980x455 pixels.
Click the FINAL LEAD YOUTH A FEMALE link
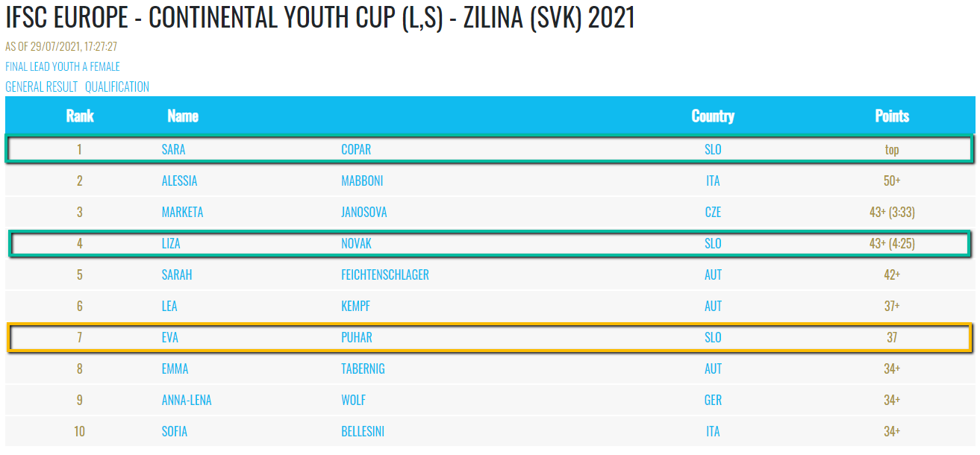coord(63,66)
